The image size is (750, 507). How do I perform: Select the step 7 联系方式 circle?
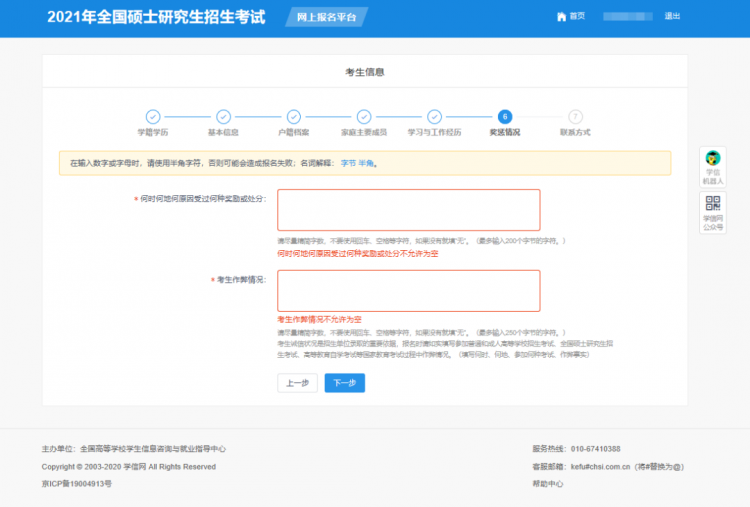point(575,117)
